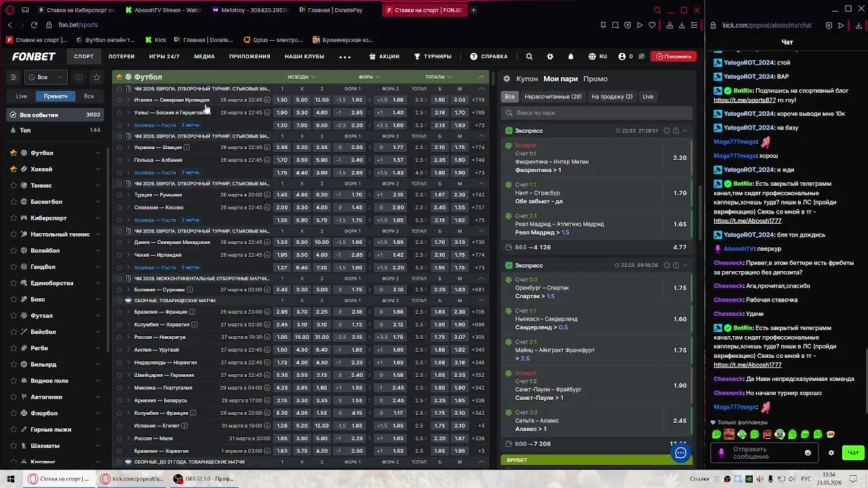Expand Хоккей category chevron in sidebar

tap(98, 169)
